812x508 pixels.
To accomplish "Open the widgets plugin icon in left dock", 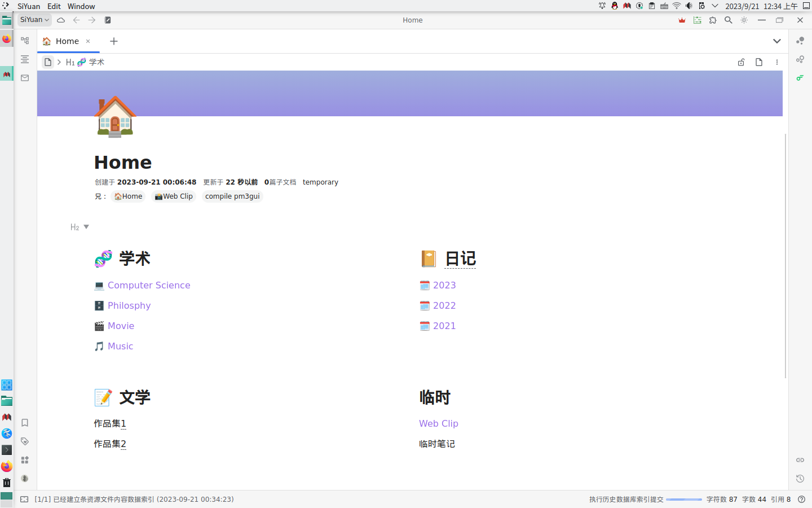I will click(x=25, y=460).
